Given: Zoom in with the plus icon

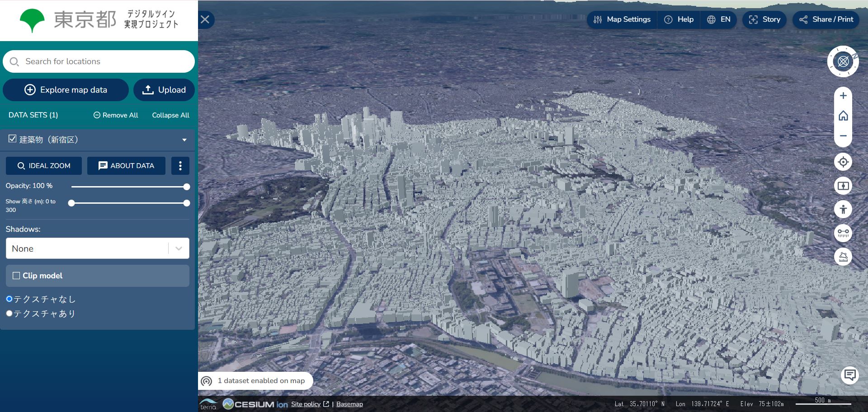Looking at the screenshot, I should 843,96.
